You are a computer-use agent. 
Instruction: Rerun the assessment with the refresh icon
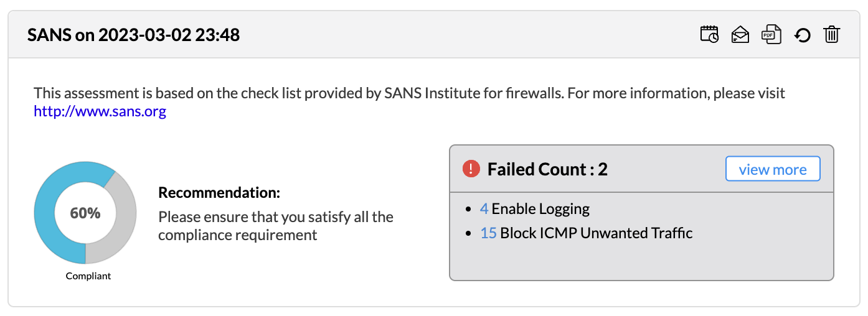tap(802, 35)
